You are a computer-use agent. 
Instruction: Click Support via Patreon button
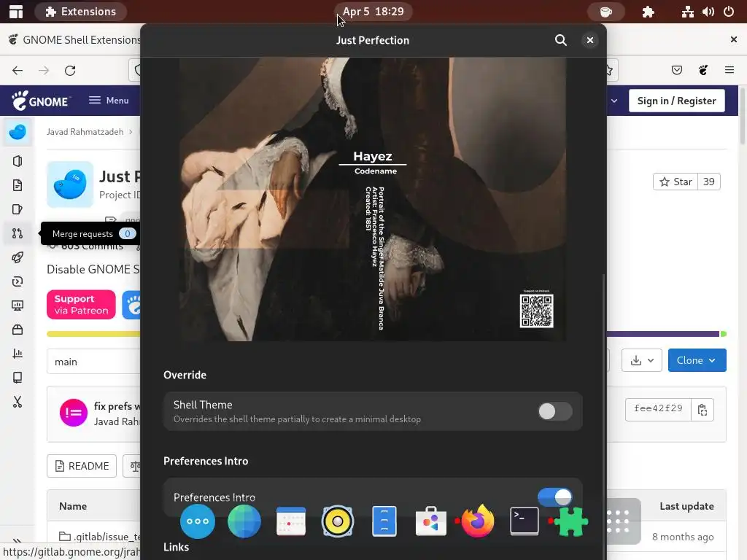81,304
